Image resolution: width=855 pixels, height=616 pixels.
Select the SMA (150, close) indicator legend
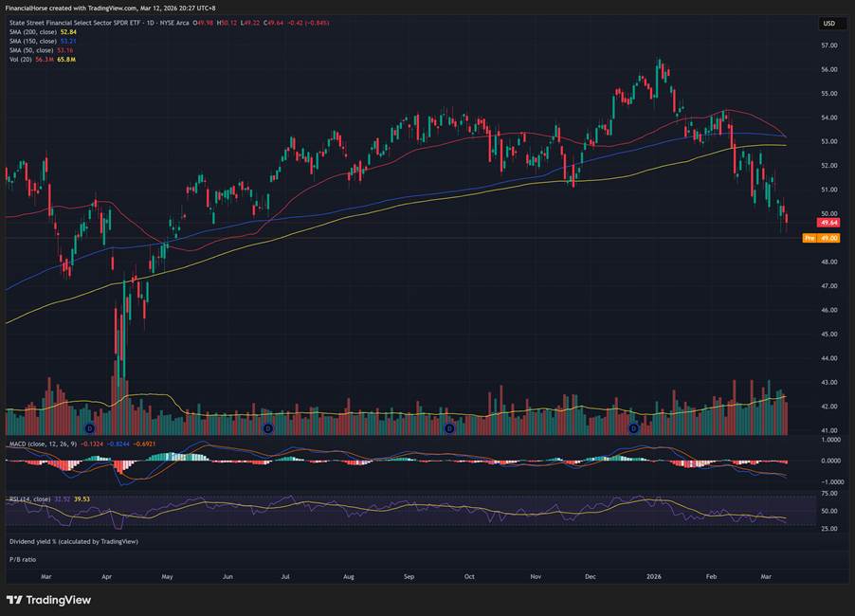click(x=34, y=41)
